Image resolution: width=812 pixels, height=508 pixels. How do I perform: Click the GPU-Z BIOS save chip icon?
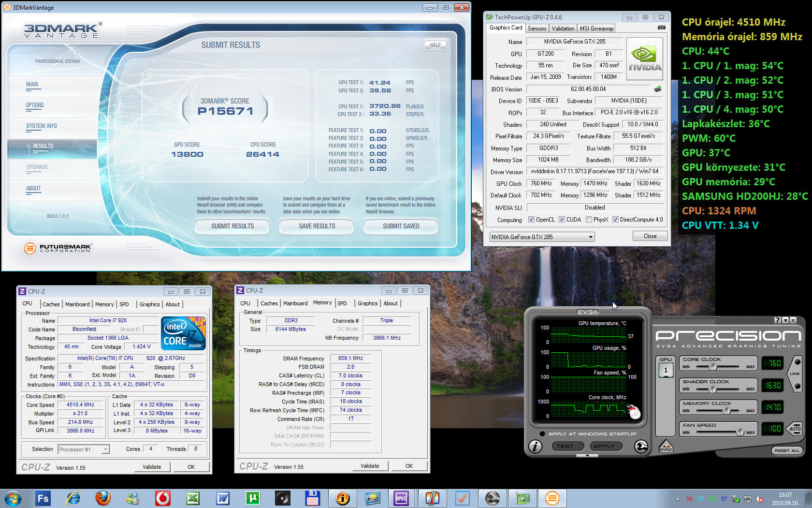click(x=658, y=89)
